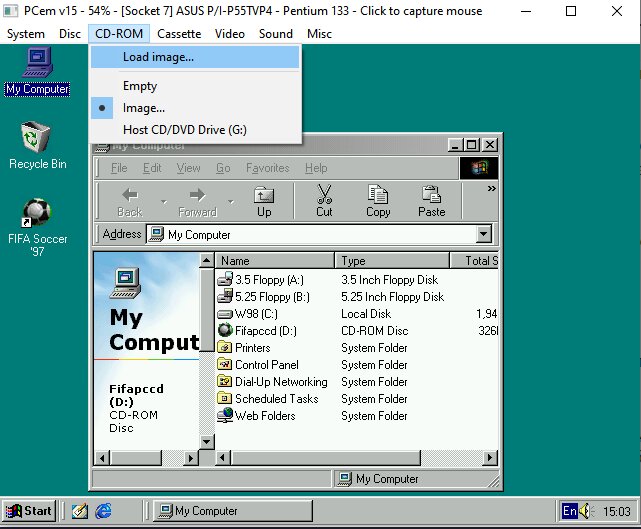641x529 pixels.
Task: Click the Forward arrow toolbar icon
Action: point(197,195)
